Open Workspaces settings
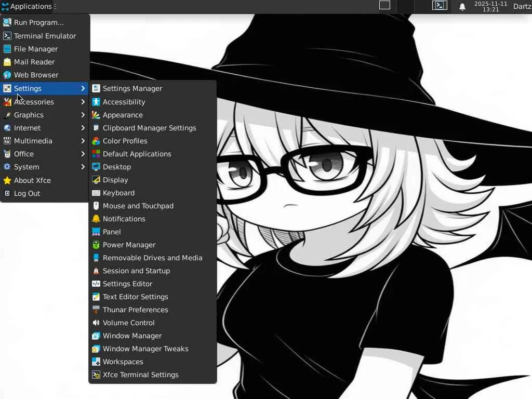The image size is (532, 399). pos(153,362)
